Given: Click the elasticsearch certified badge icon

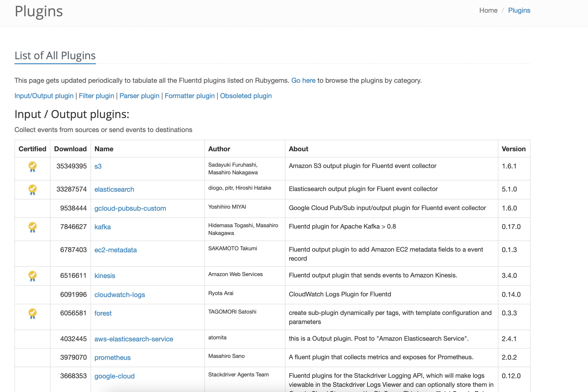Looking at the screenshot, I should [x=33, y=189].
